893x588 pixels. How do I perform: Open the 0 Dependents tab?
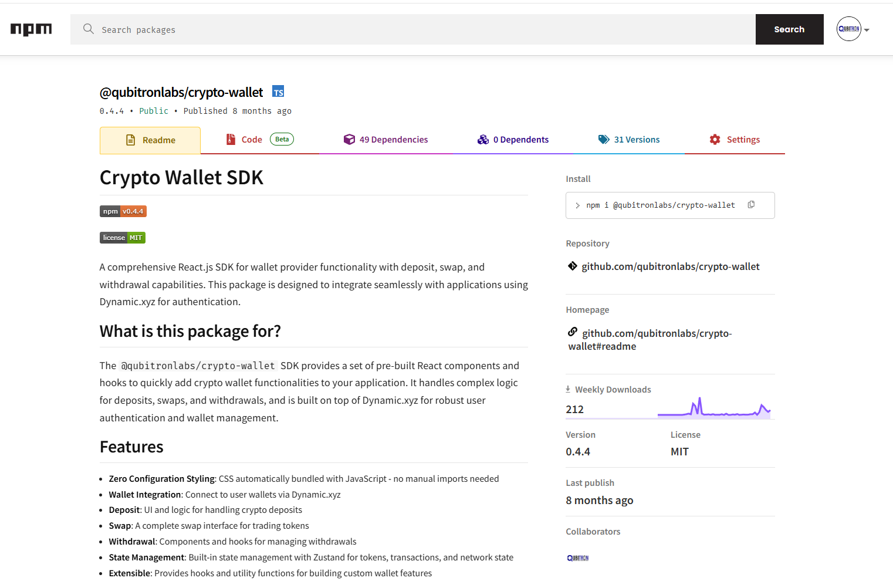click(x=513, y=140)
